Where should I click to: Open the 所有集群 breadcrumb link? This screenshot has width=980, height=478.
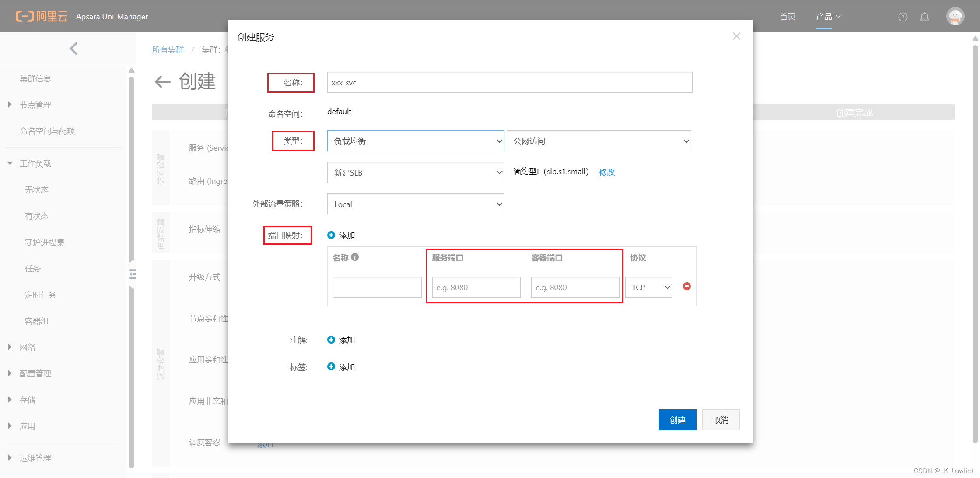click(x=168, y=50)
